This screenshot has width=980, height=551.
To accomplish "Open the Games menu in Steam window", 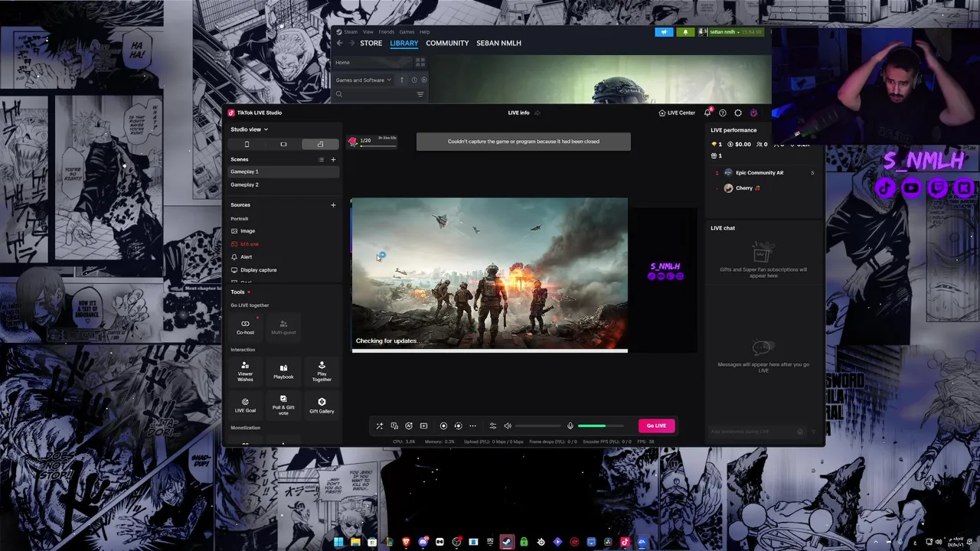I will (x=407, y=32).
